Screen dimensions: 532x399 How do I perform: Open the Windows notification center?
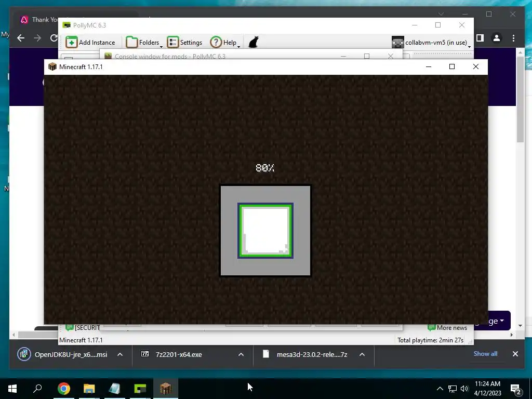tap(516, 389)
